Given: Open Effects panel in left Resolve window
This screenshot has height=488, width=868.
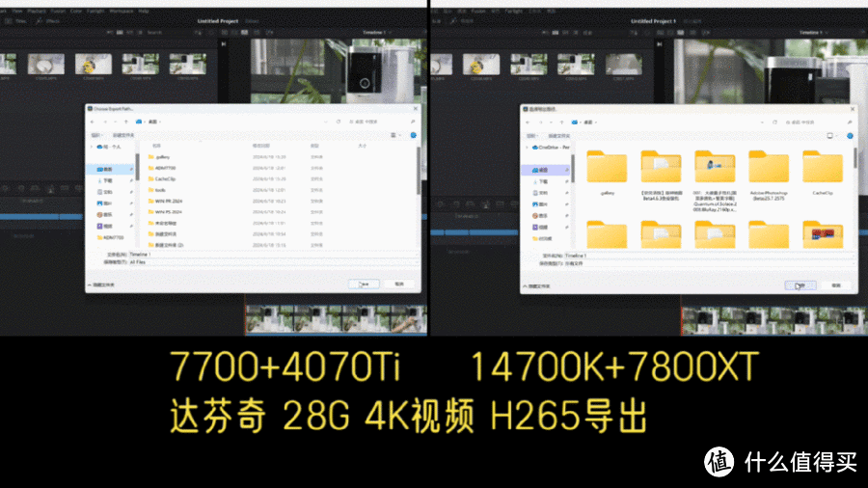Looking at the screenshot, I should (x=48, y=21).
